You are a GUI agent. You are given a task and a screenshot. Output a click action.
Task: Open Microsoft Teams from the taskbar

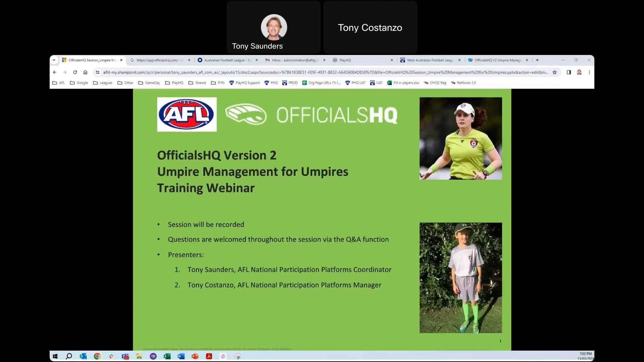point(125,356)
